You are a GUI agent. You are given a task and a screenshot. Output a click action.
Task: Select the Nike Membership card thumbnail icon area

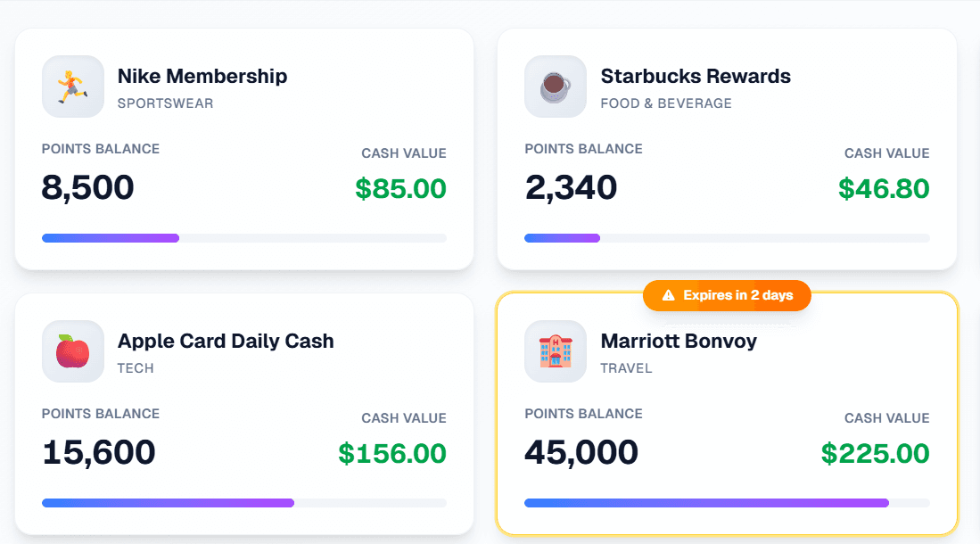tap(72, 87)
